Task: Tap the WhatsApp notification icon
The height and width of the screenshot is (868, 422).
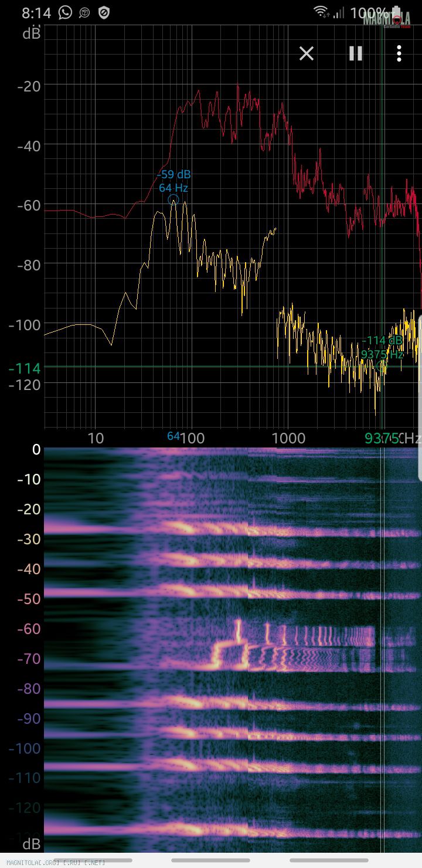Action: [66, 12]
